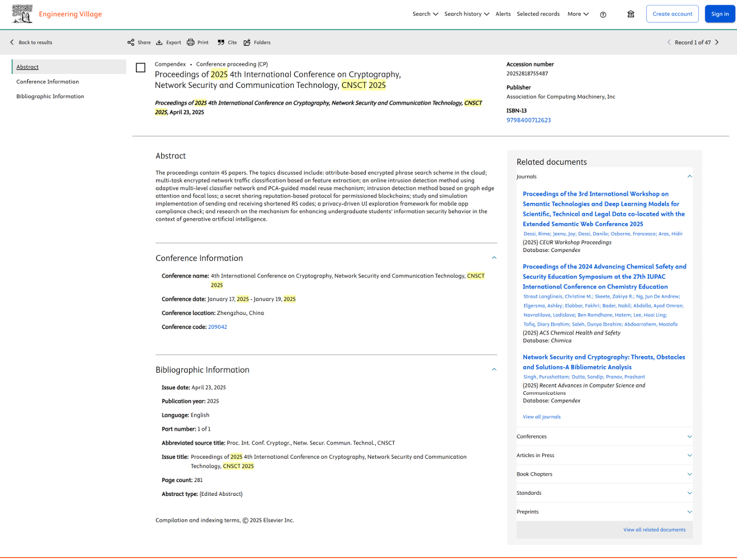The image size is (737, 560).
Task: Click author Singh, Purushottam link
Action: coord(546,377)
